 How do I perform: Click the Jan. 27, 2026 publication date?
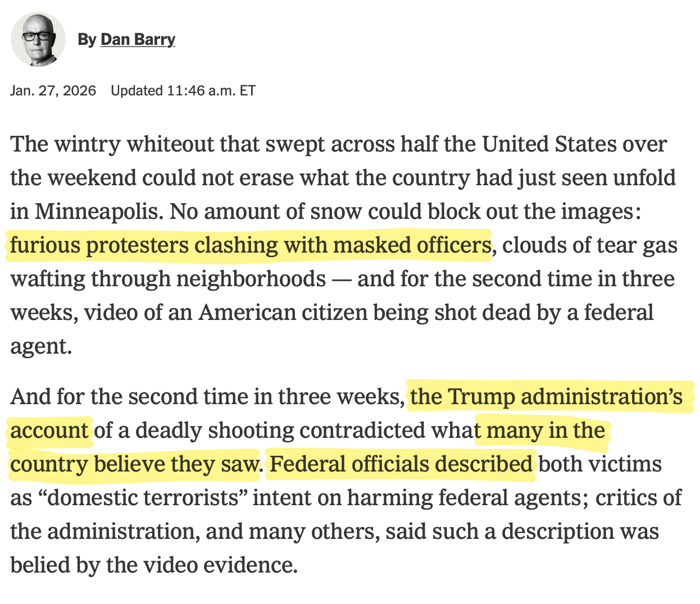coord(53,90)
